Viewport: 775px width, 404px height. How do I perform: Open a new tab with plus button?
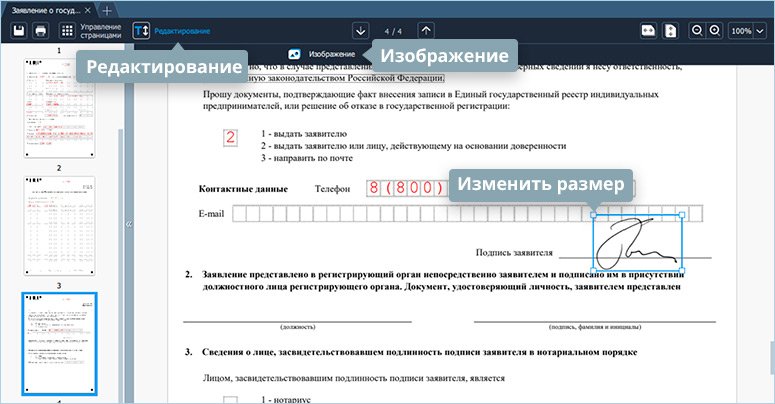tap(107, 9)
